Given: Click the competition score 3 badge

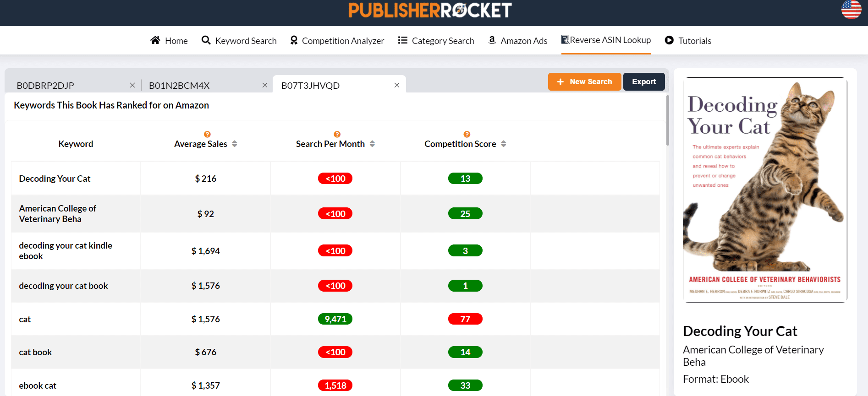Looking at the screenshot, I should pyautogui.click(x=465, y=251).
